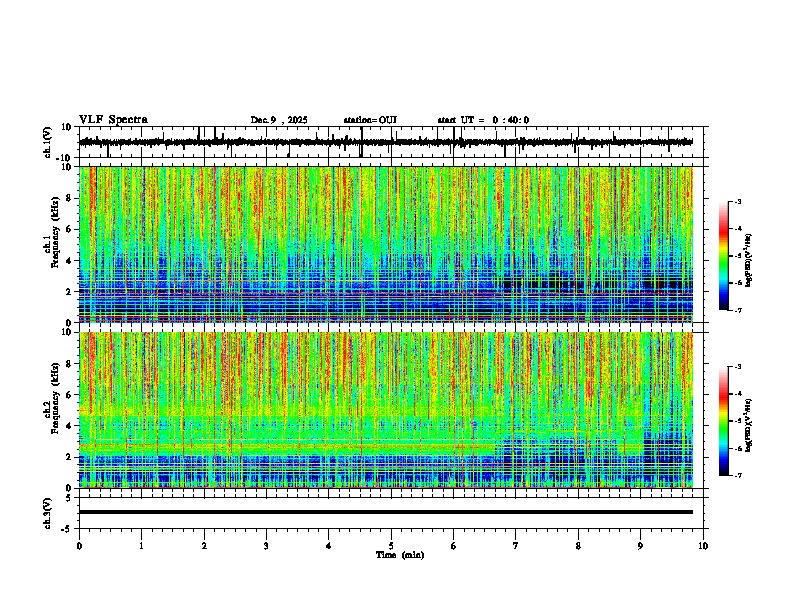Viewport: 792px width, 612px height.
Task: Click the "Time (min)" axis label
Action: [400, 555]
